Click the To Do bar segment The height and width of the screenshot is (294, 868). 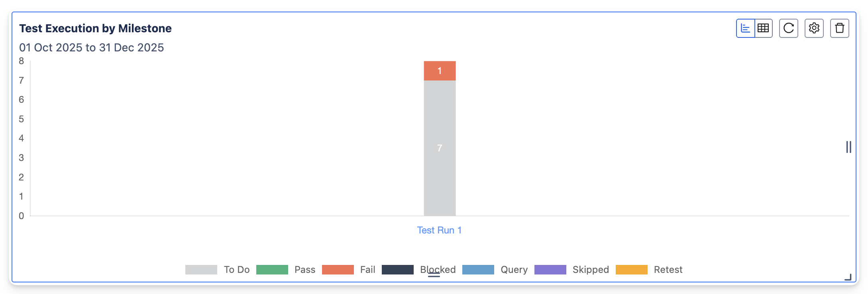pyautogui.click(x=440, y=148)
